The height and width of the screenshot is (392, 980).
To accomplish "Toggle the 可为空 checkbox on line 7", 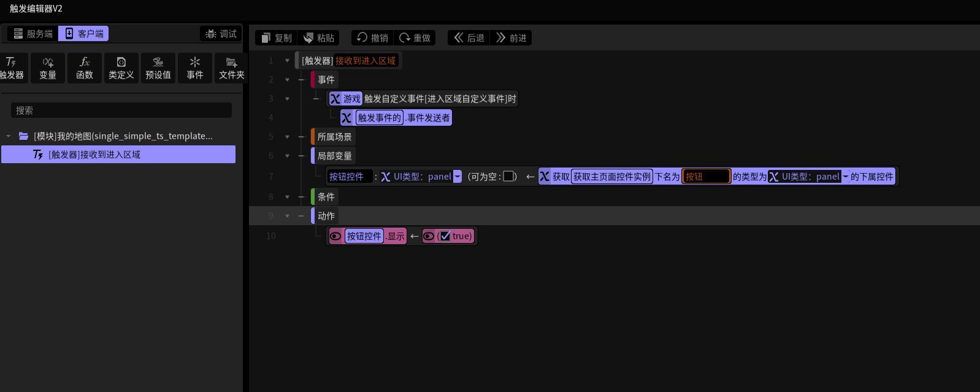I will (508, 177).
